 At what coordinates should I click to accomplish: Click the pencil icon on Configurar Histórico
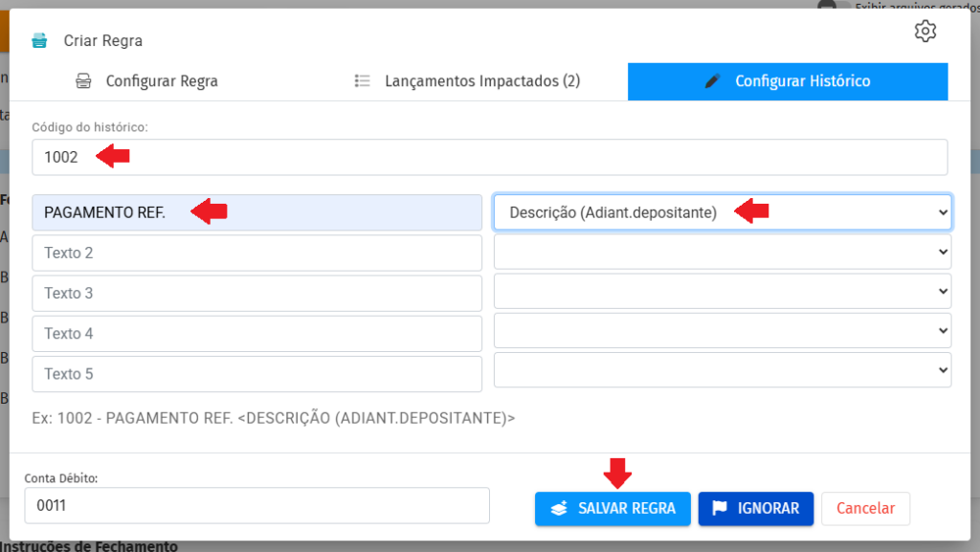[x=711, y=81]
